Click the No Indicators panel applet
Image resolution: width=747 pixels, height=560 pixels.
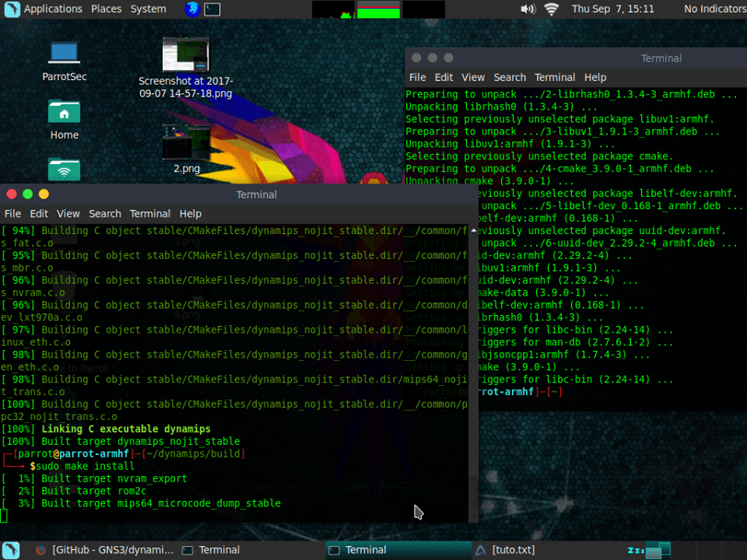(x=714, y=9)
